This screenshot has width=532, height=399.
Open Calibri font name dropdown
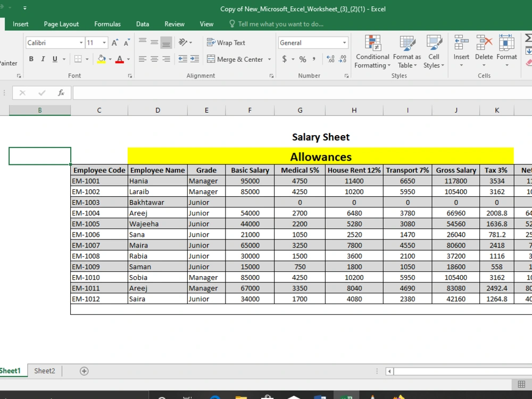point(81,43)
